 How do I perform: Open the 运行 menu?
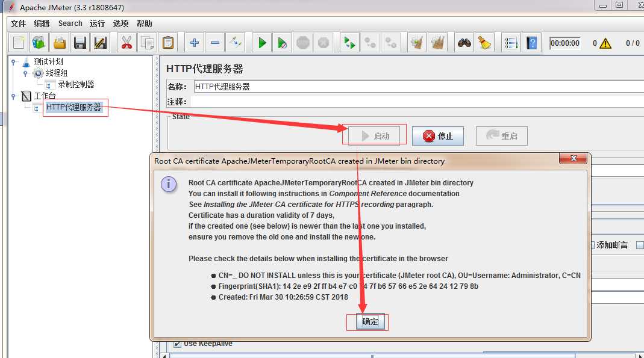(x=98, y=23)
